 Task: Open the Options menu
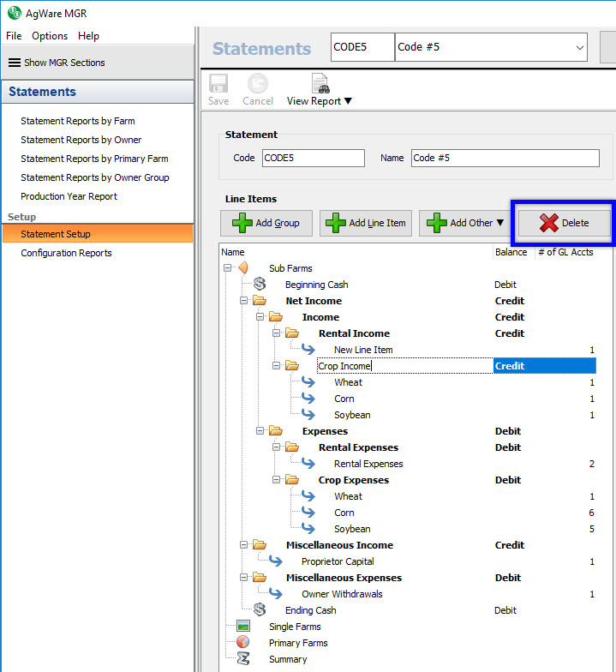click(x=50, y=36)
